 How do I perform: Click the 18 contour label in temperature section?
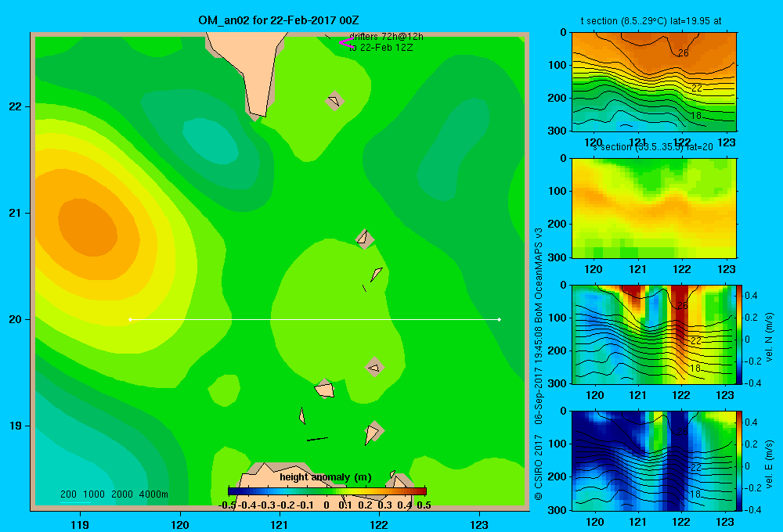pyautogui.click(x=696, y=116)
